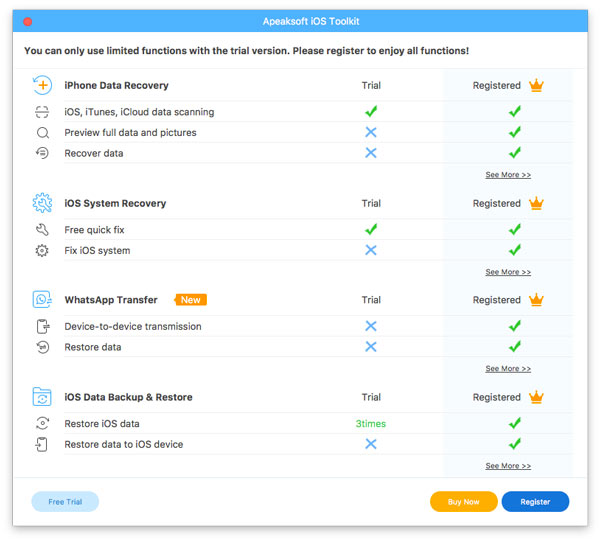Click the Buy Now button
Screen dimensions: 600x541
point(464,502)
